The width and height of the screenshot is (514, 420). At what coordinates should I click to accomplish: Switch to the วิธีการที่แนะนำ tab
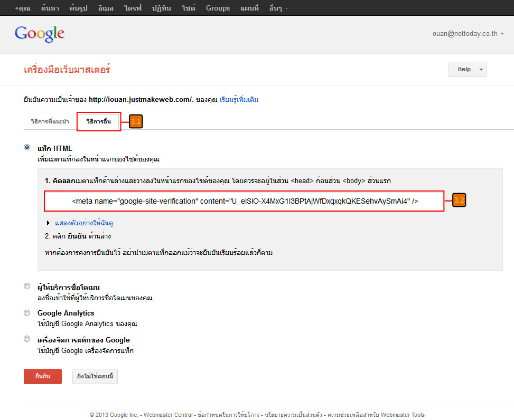(50, 121)
